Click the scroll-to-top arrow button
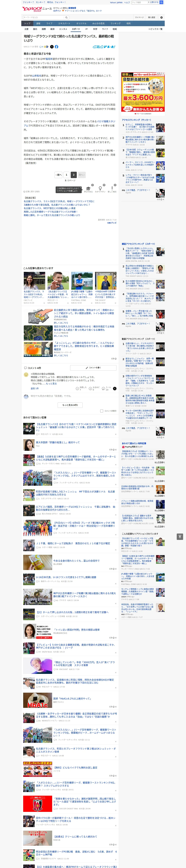186x868 pixels. [x=180, y=536]
